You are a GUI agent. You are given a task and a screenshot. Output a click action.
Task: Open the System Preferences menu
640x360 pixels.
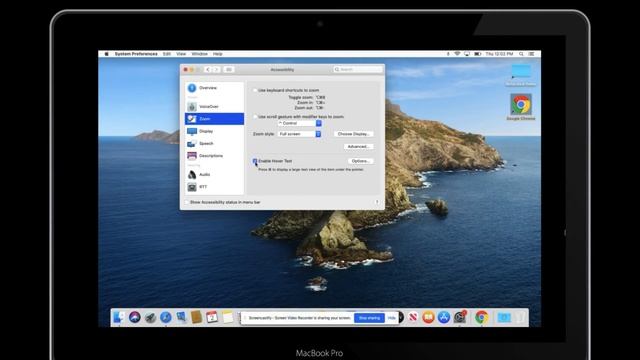pyautogui.click(x=136, y=54)
